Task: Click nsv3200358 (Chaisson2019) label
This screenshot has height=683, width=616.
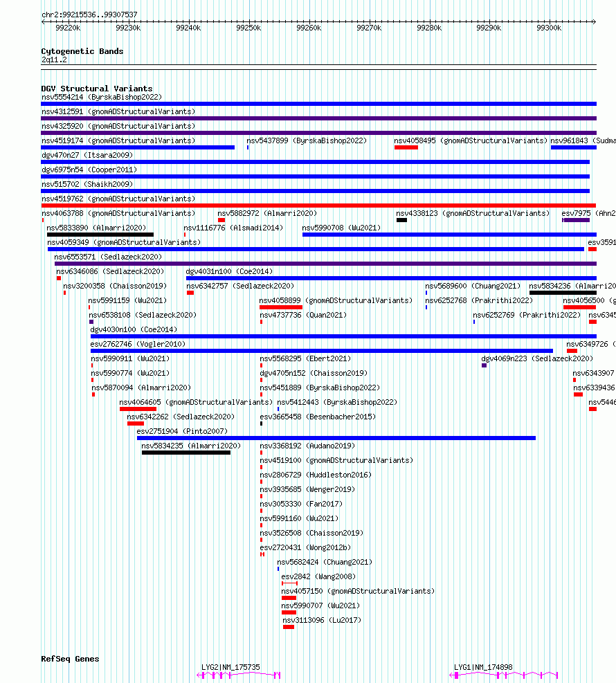Action: [x=115, y=286]
